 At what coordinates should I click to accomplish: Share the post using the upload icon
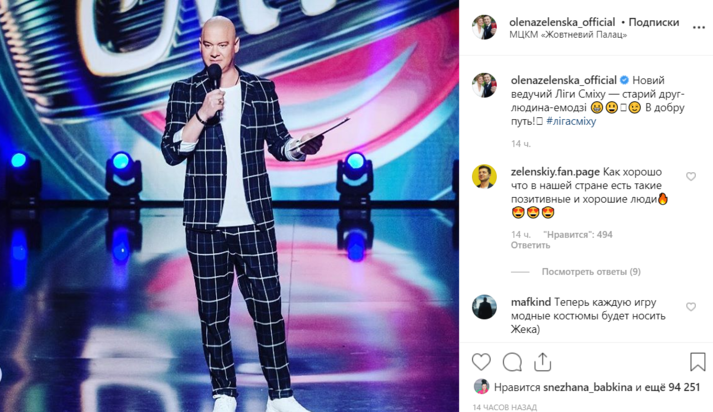(542, 362)
